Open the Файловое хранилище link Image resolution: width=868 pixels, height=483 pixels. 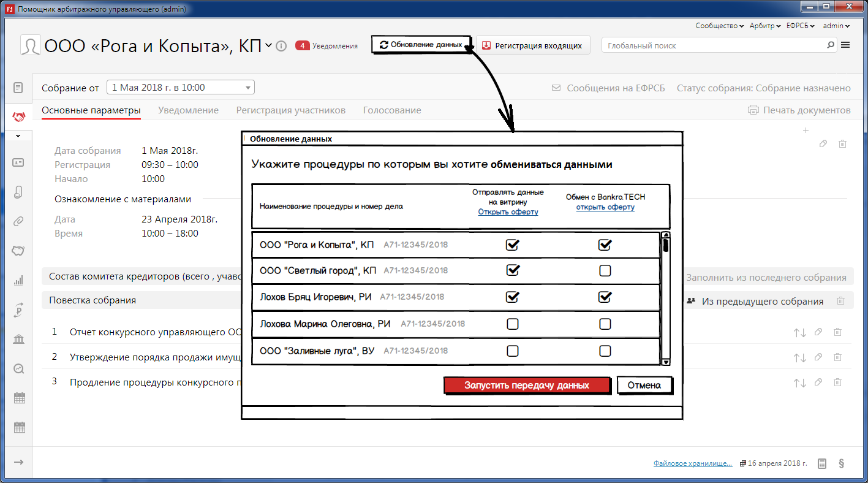coord(692,463)
